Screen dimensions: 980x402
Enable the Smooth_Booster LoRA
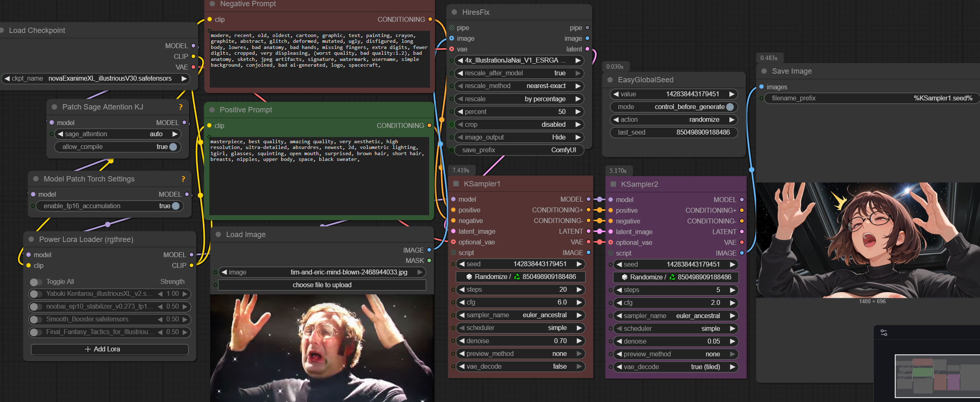pyautogui.click(x=36, y=319)
